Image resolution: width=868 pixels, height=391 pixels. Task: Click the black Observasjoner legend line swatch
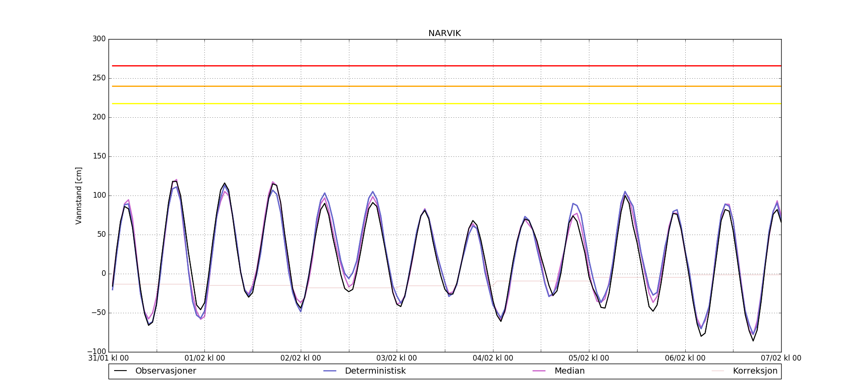click(120, 371)
